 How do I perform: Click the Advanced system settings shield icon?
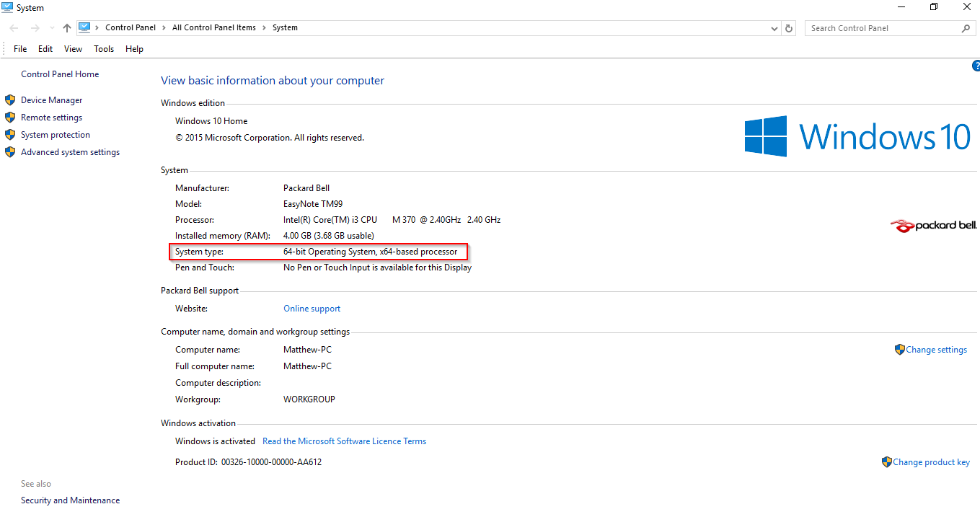click(10, 152)
